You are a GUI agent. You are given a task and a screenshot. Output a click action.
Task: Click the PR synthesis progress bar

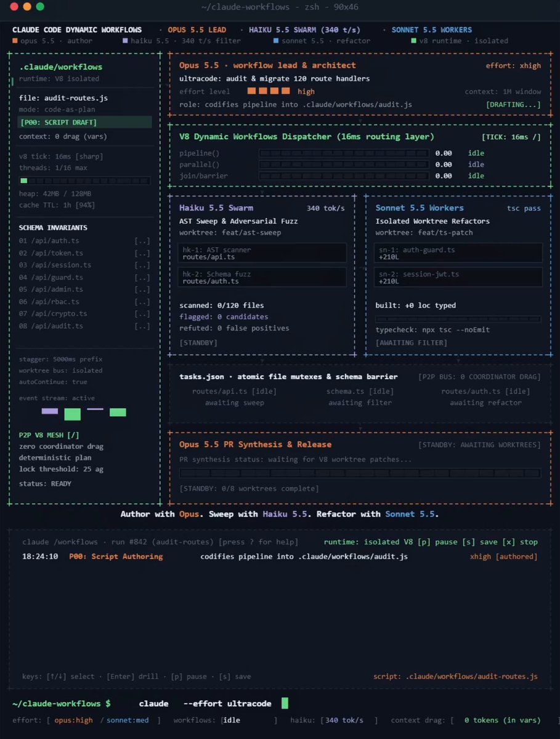click(x=360, y=473)
